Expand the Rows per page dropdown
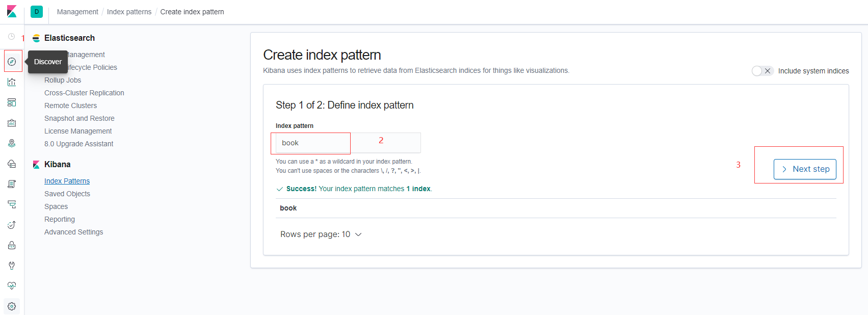Viewport: 868px width, 315px height. (321, 234)
